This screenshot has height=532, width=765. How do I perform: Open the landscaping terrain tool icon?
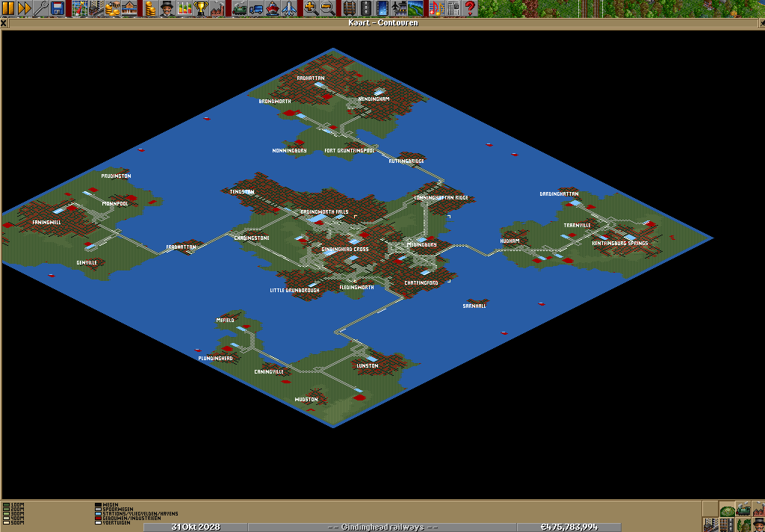tap(415, 8)
